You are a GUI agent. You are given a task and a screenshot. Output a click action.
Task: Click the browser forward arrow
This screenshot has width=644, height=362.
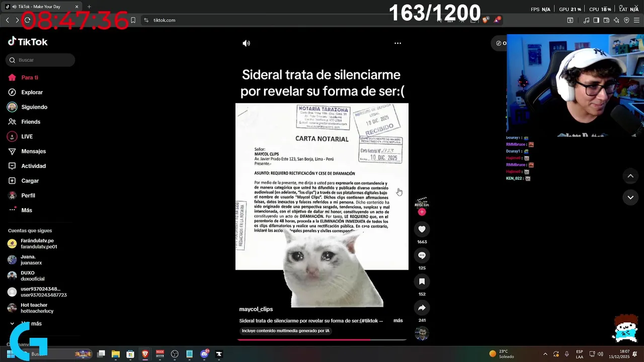[x=17, y=20]
